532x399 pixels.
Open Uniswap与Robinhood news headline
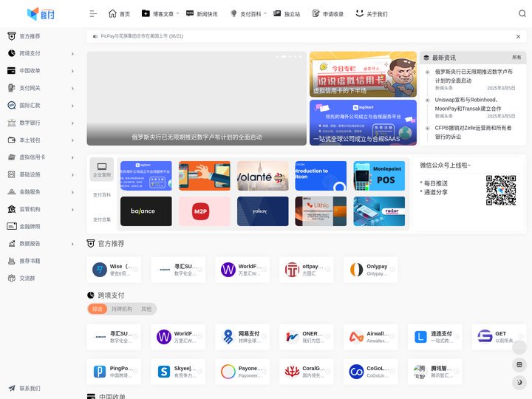[x=468, y=104]
